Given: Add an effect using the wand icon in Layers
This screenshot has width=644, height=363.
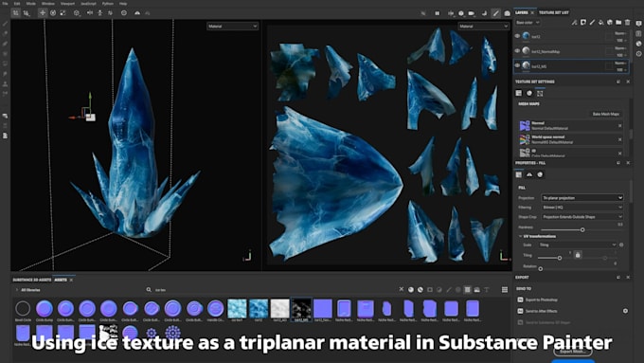Looking at the screenshot, I should tap(574, 22).
